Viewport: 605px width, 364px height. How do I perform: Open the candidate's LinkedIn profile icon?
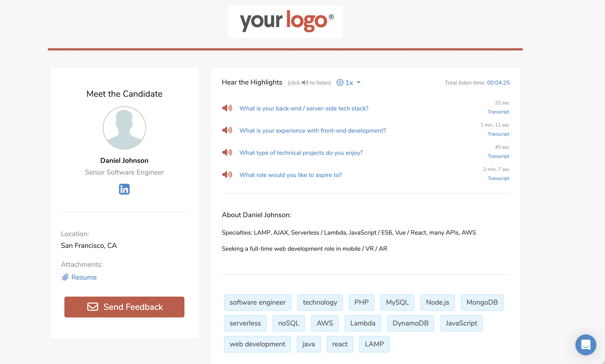coord(124,189)
